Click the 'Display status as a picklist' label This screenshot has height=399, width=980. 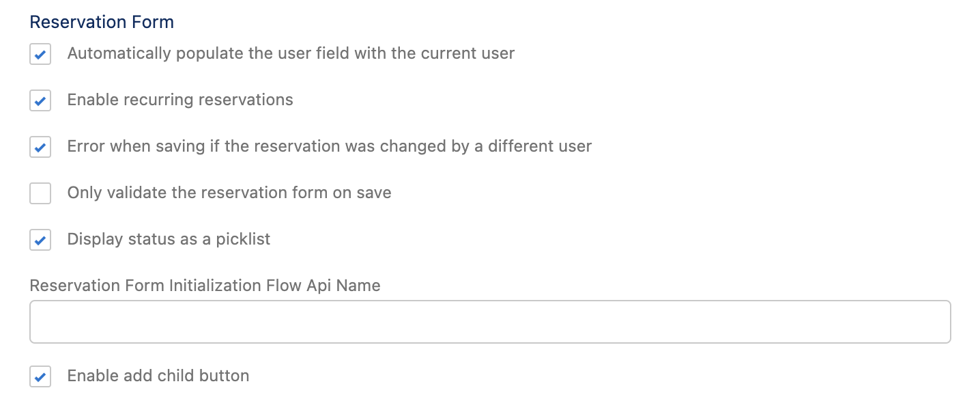click(x=169, y=239)
